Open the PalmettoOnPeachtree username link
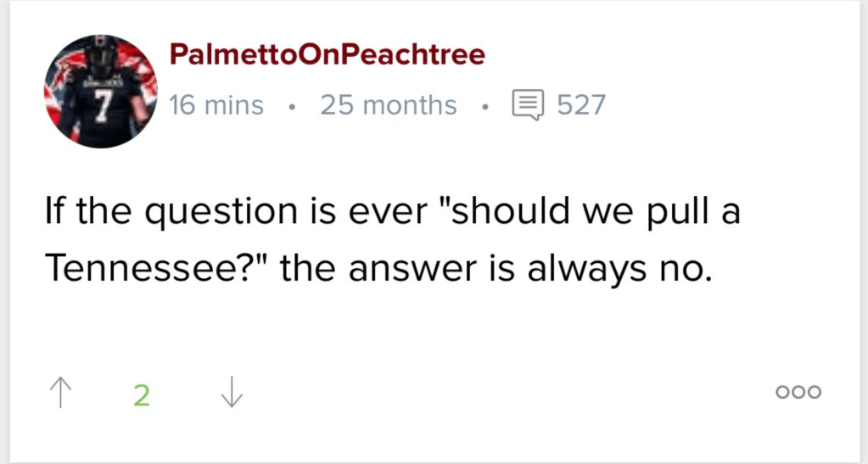The image size is (868, 464). coord(328,55)
